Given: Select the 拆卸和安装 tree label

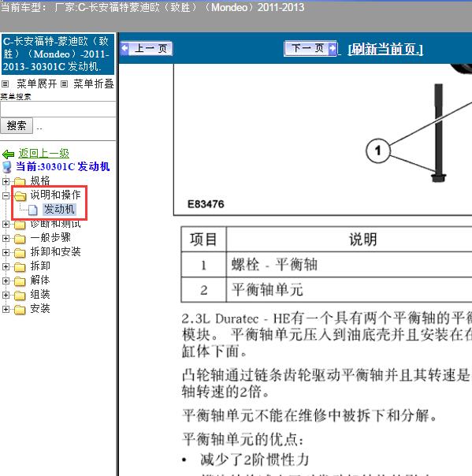Looking at the screenshot, I should point(55,251).
